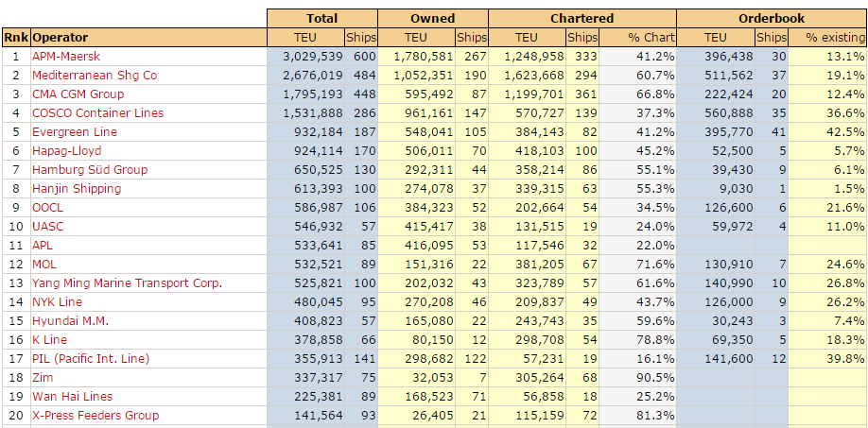Viewport: 868px width, 428px height.
Task: Select Wan Hai owned TEU 168,523
Action: click(x=429, y=397)
